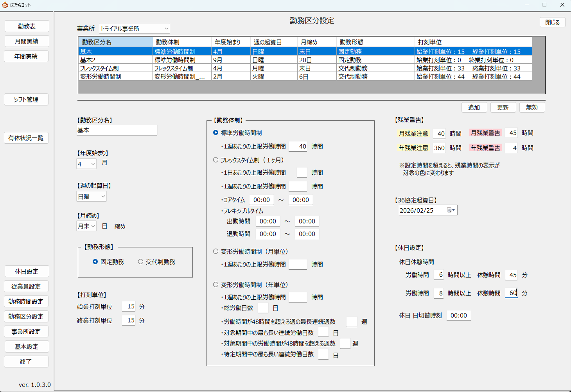The width and height of the screenshot is (571, 392).
Task: Open the 週の起算日 dropdown
Action: point(103,197)
